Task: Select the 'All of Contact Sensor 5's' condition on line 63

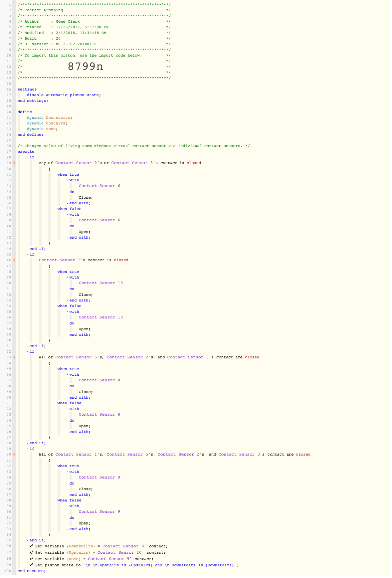Action: coord(149,357)
